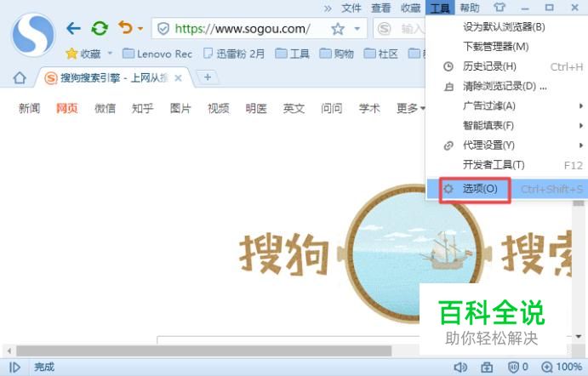The image size is (588, 376).
Task: Click the 明医 navigation link
Action: (256, 108)
